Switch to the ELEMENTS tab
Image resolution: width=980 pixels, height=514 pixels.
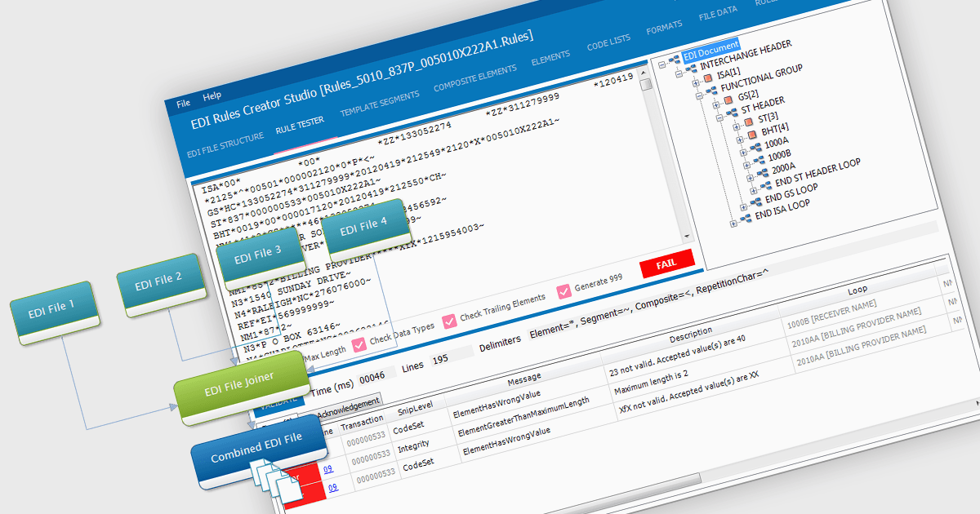click(x=550, y=58)
